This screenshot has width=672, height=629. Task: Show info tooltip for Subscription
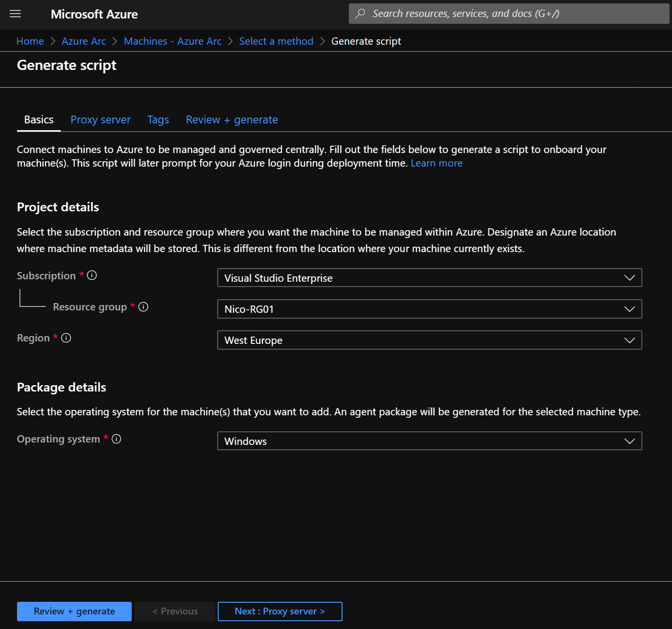pos(92,275)
